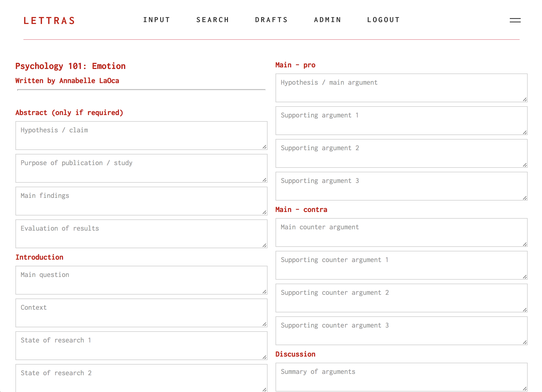Focus the Hypothesis / claim field
This screenshot has height=392, width=542.
point(141,136)
